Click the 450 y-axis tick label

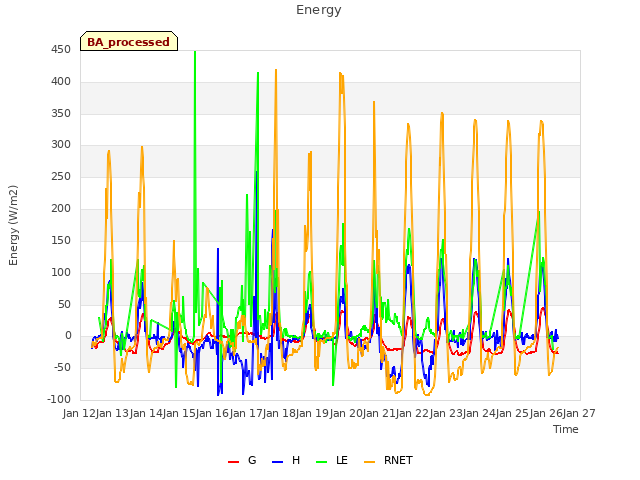coord(61,50)
